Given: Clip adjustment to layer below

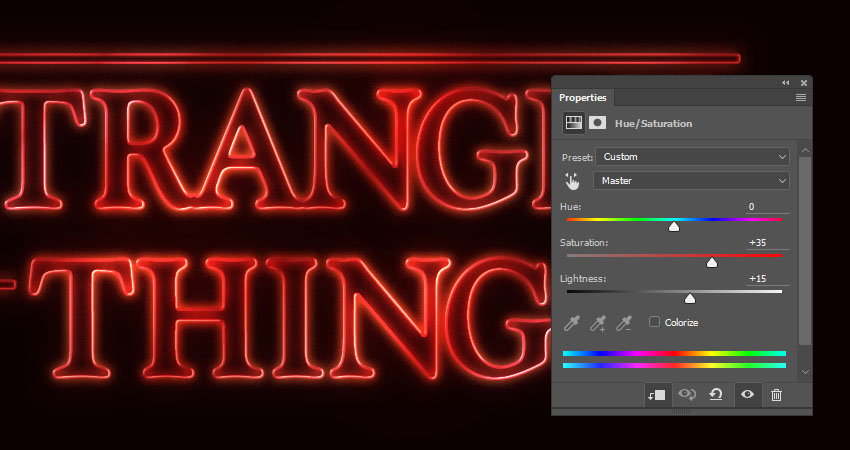Looking at the screenshot, I should tap(657, 395).
